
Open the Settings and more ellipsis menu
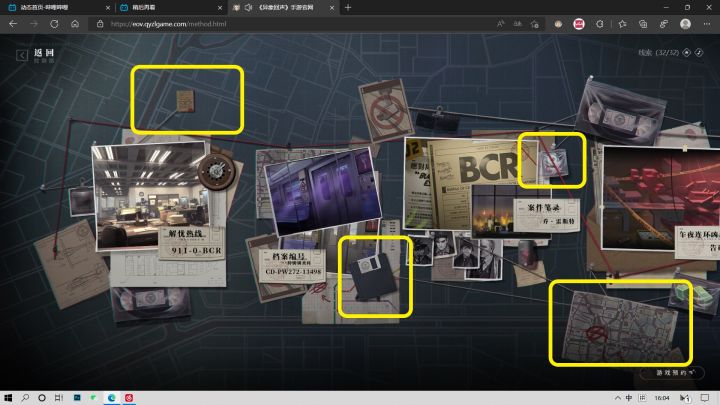coord(707,24)
